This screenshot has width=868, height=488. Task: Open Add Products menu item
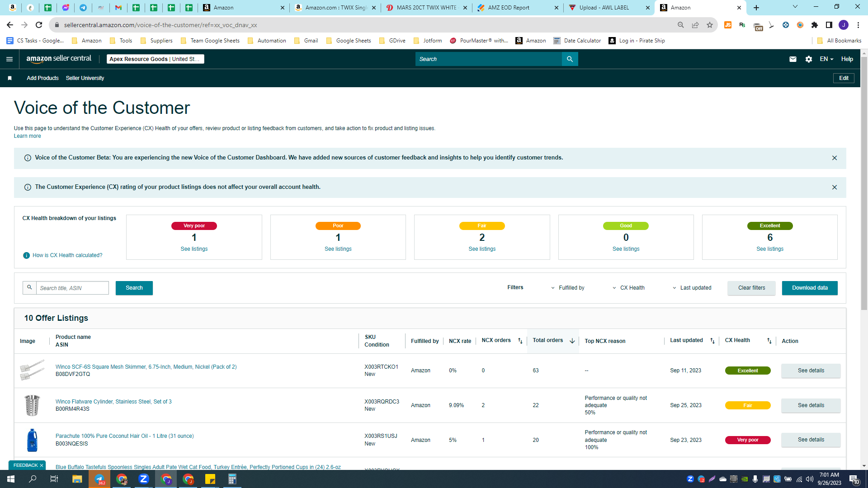(x=42, y=78)
